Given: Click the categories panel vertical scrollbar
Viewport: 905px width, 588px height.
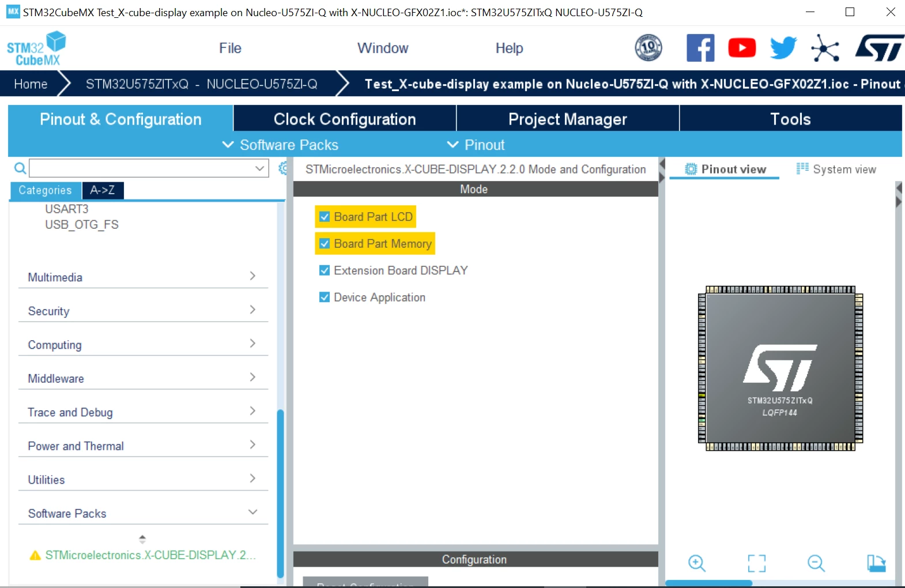Looking at the screenshot, I should [280, 493].
